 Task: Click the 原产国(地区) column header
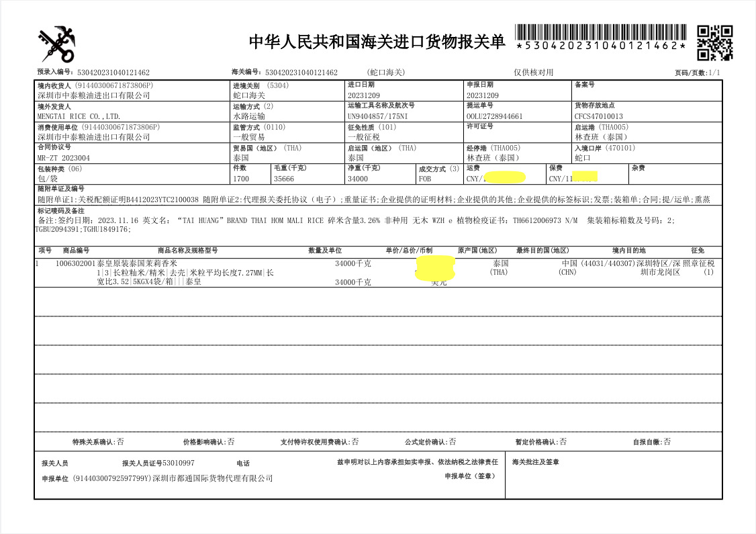477,251
